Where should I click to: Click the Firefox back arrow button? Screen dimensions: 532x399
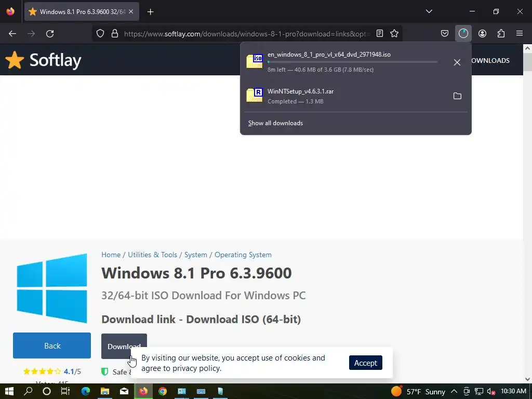(12, 34)
